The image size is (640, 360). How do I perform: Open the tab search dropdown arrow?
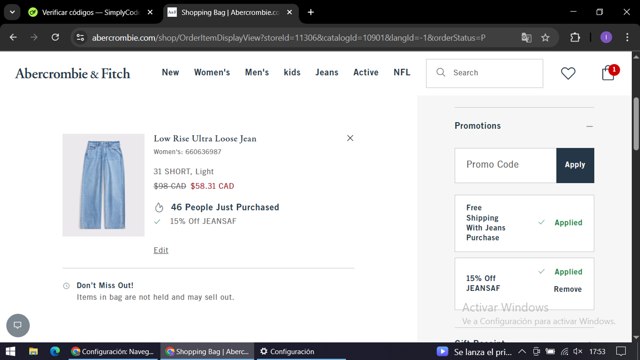click(x=12, y=12)
